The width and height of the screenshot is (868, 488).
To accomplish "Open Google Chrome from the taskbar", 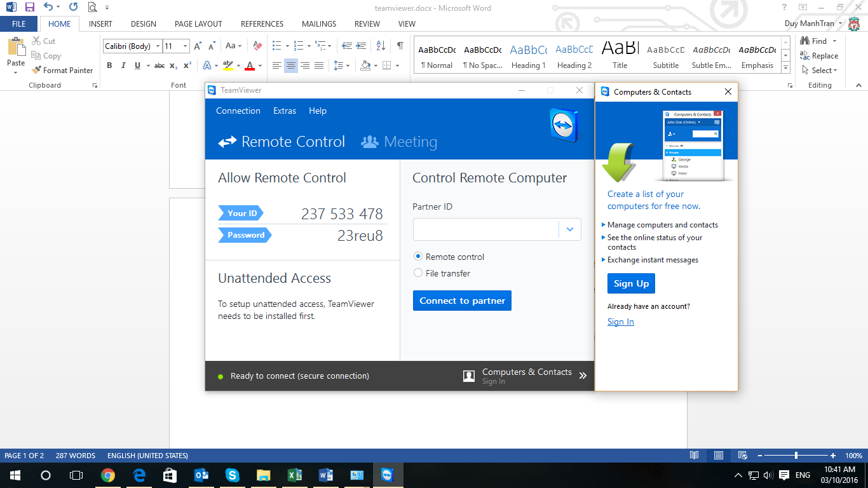I will click(x=108, y=475).
